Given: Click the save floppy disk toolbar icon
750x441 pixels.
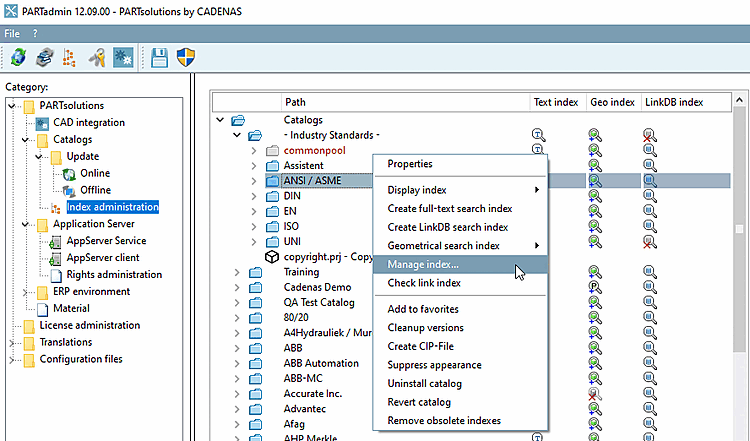Looking at the screenshot, I should (159, 57).
